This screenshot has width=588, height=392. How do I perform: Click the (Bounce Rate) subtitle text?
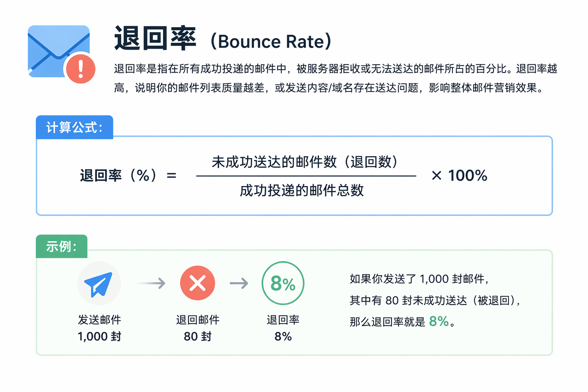(270, 41)
